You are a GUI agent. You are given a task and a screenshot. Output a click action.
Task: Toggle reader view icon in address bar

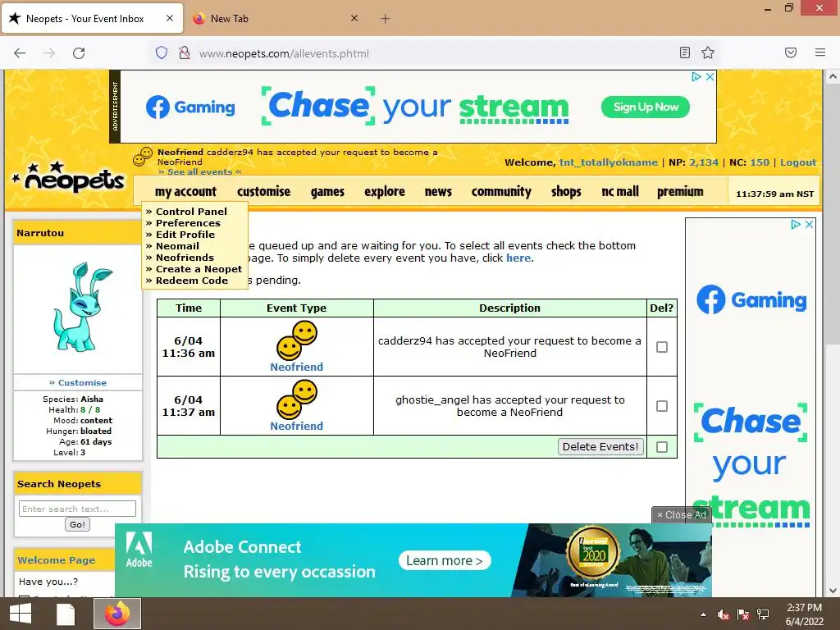[685, 52]
